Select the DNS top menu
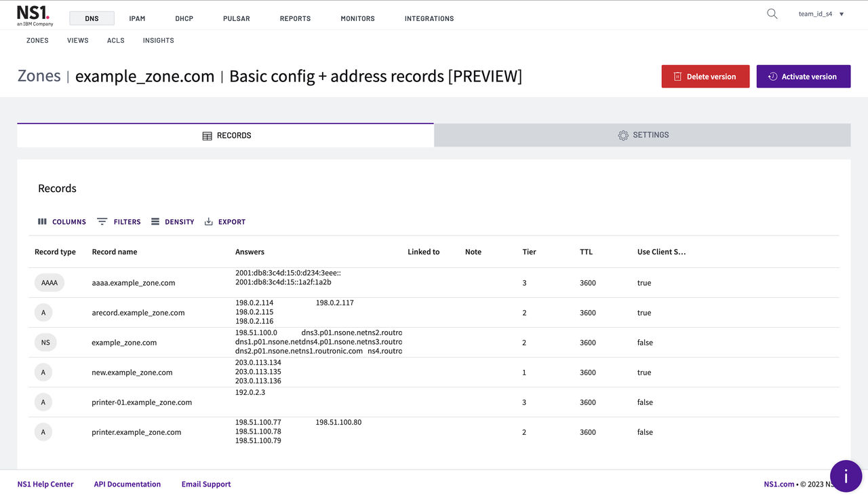 92,18
